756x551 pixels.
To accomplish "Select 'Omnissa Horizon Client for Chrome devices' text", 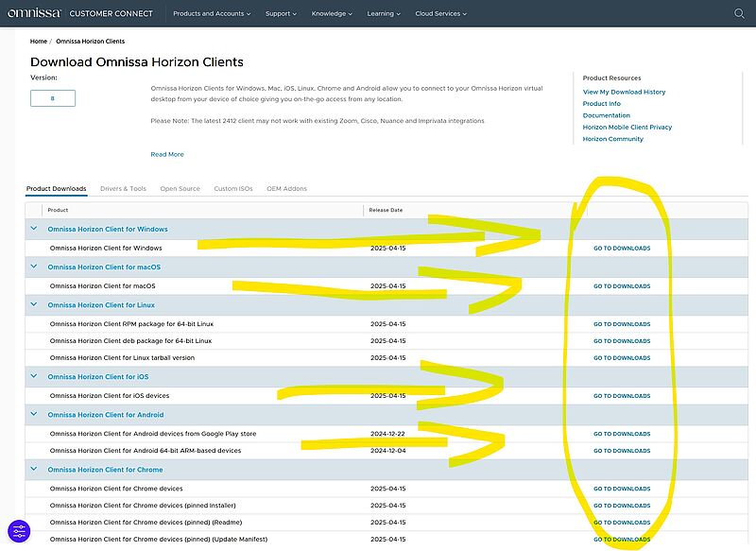I will (x=116, y=489).
